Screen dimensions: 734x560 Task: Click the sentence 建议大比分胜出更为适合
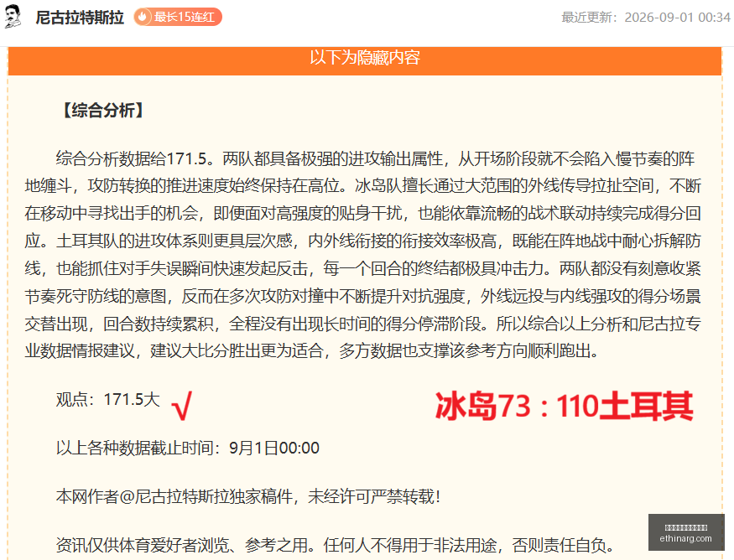click(237, 350)
